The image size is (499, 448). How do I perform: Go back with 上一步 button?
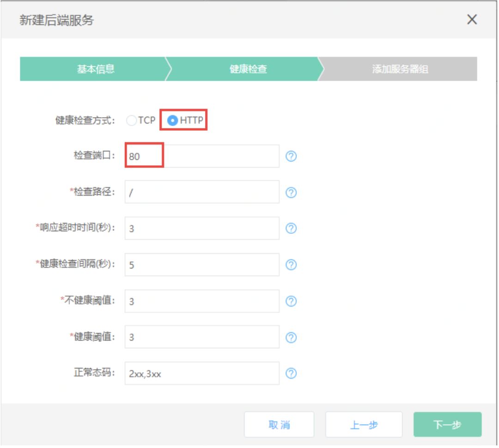[364, 425]
